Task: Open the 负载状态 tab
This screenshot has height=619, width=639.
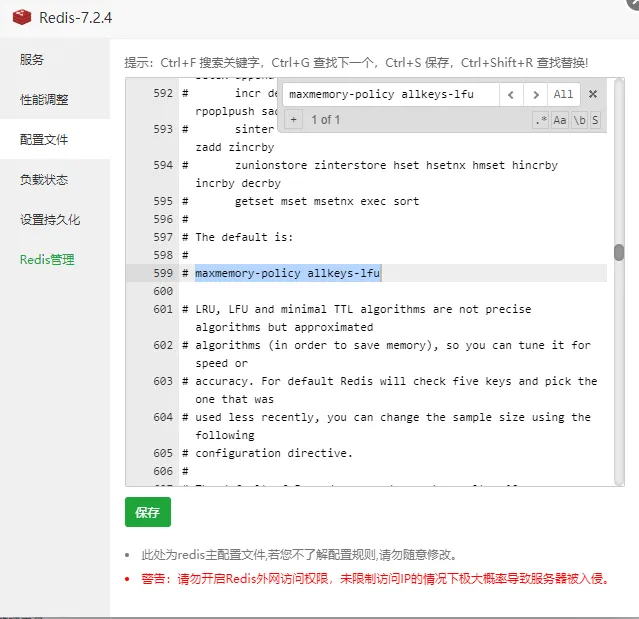Action: coord(44,180)
